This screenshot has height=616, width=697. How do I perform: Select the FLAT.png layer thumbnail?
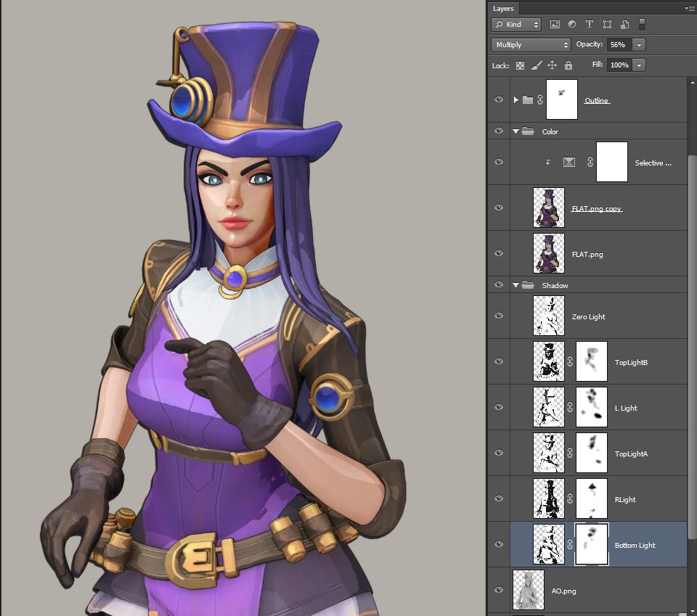coord(549,254)
